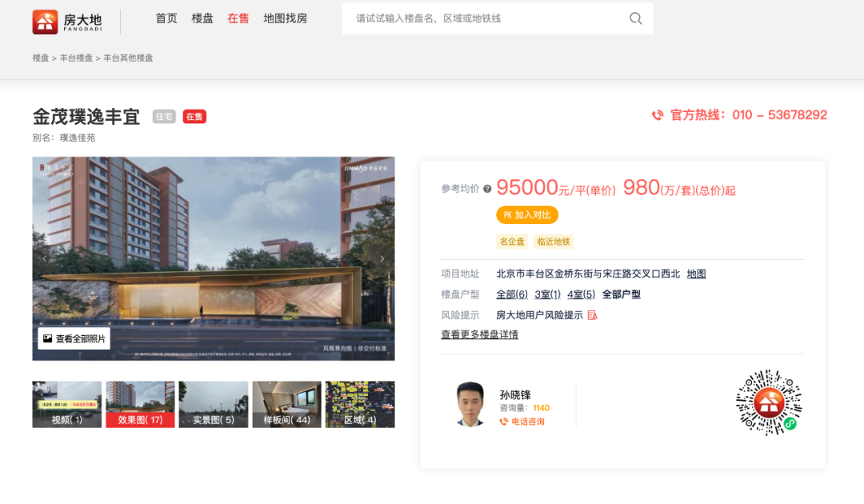Image resolution: width=864 pixels, height=504 pixels.
Task: Open the 楼盘 navigation item
Action: coord(202,18)
